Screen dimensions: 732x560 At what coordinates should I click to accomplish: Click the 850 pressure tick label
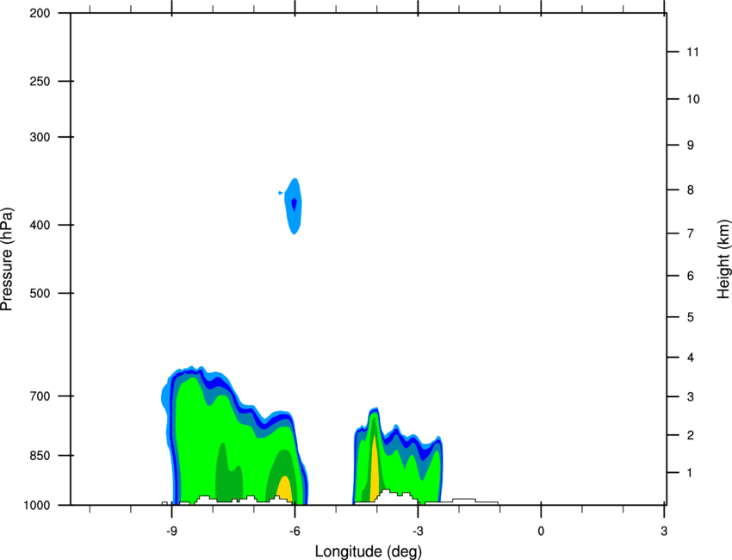pyautogui.click(x=40, y=456)
